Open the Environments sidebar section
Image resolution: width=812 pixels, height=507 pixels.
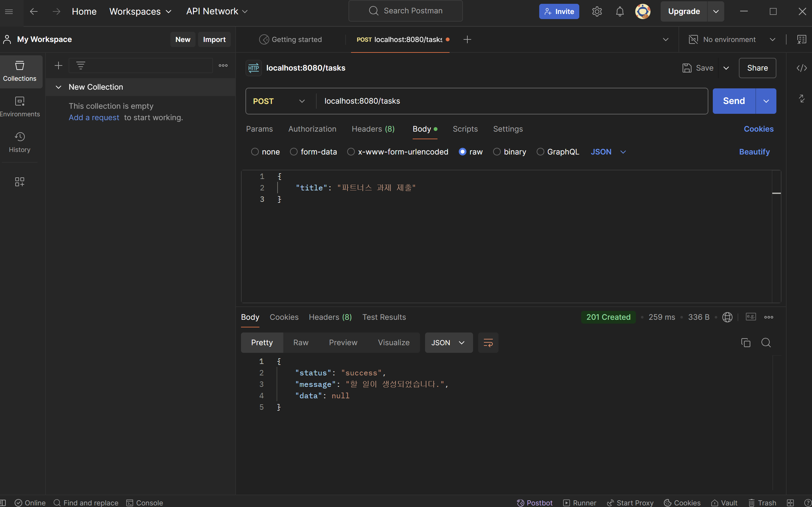click(x=19, y=106)
